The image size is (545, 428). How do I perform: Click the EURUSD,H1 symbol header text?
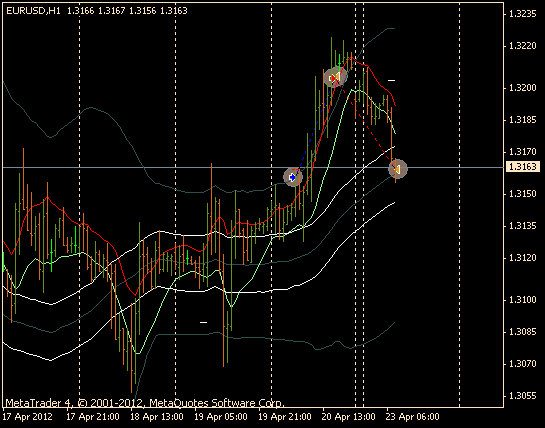click(x=33, y=11)
